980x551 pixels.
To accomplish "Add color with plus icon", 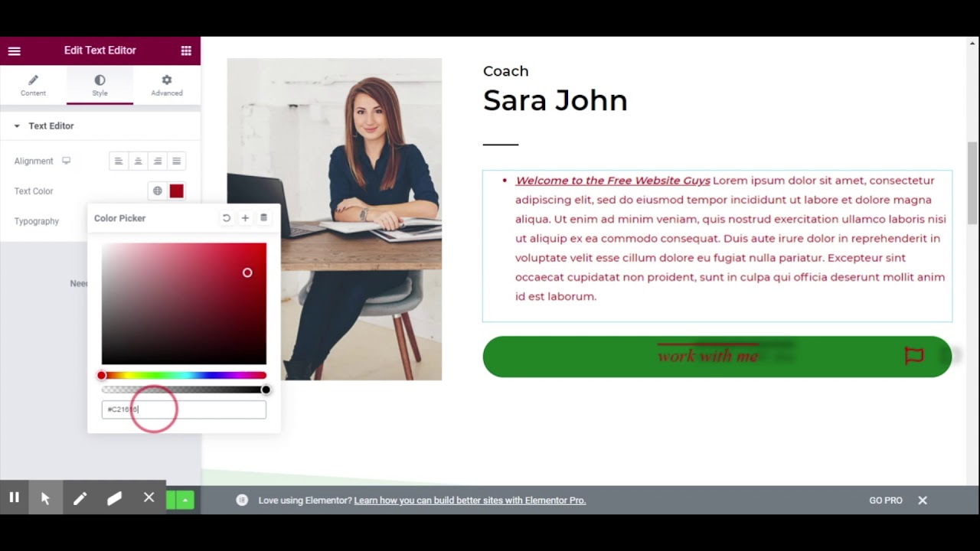I will point(245,218).
